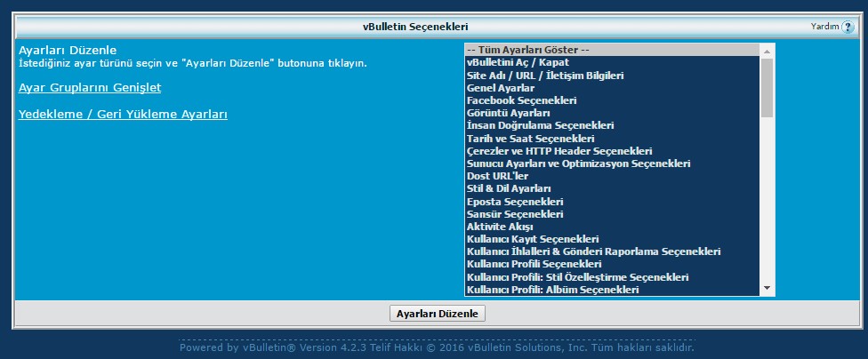Select 'Kullanıcı İhlalleri & Gönderi Raporlama Seçenekleri'

pos(613,252)
